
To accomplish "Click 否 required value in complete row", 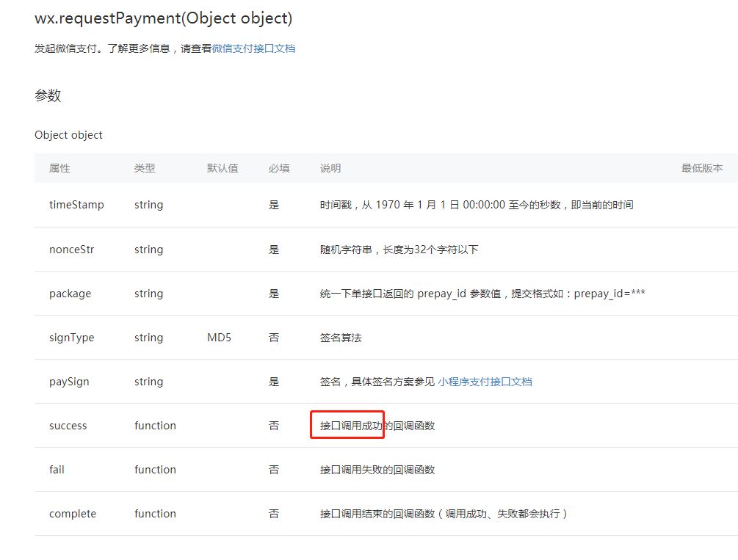I will (274, 514).
